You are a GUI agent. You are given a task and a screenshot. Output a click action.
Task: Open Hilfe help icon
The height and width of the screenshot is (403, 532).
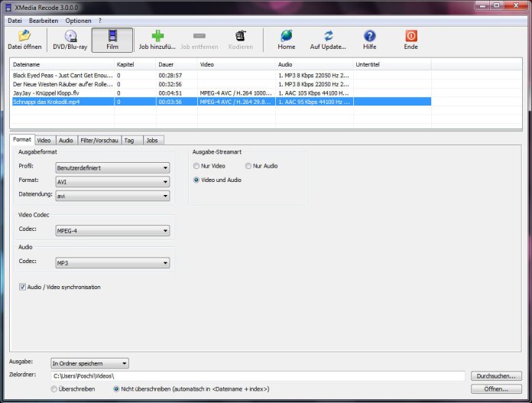pos(370,36)
